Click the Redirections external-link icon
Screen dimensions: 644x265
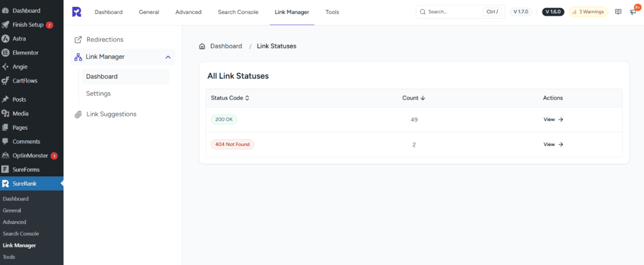point(78,40)
